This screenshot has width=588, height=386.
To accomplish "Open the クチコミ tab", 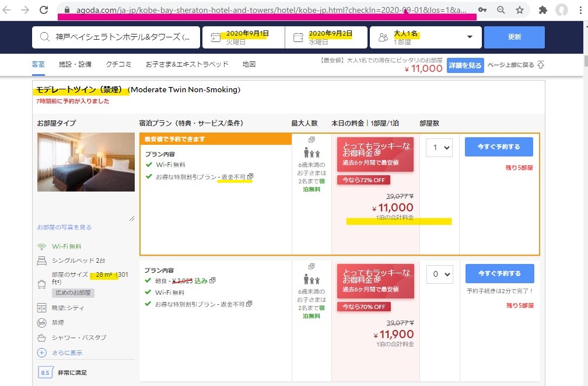I will click(118, 64).
